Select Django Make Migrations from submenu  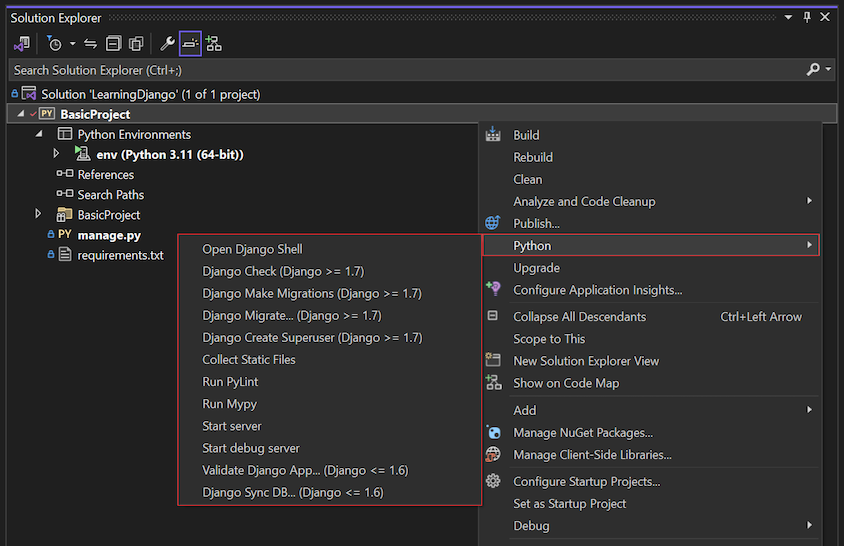coord(311,293)
